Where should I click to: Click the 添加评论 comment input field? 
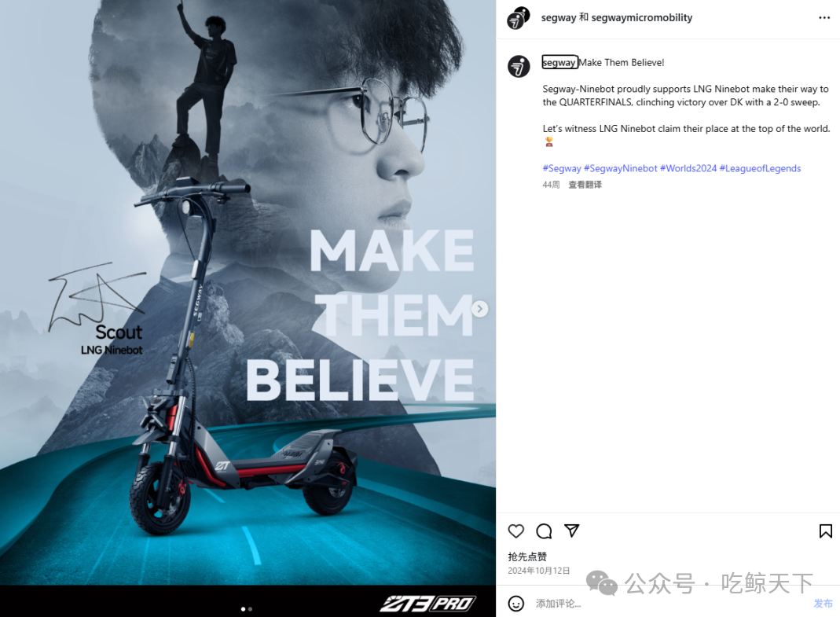(669, 604)
